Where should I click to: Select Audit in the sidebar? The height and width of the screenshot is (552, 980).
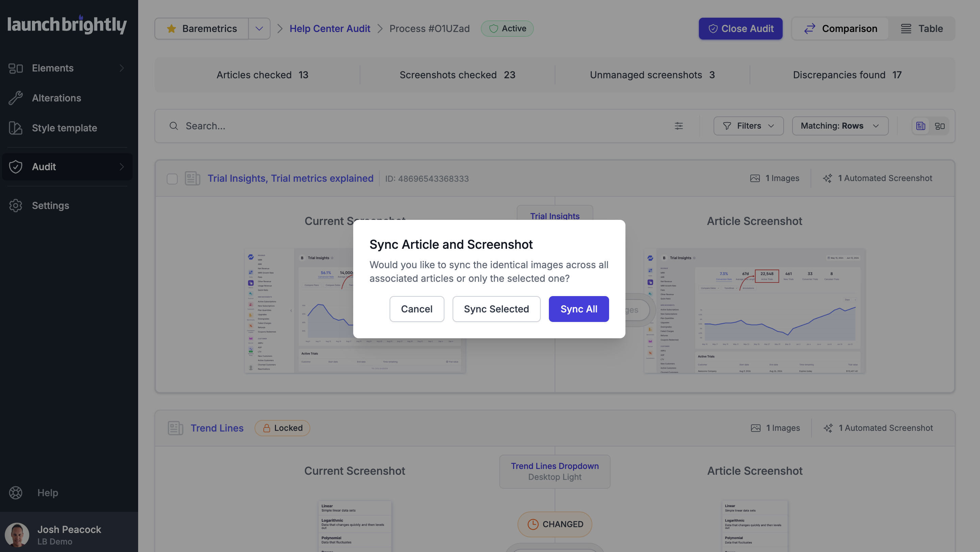pyautogui.click(x=67, y=167)
